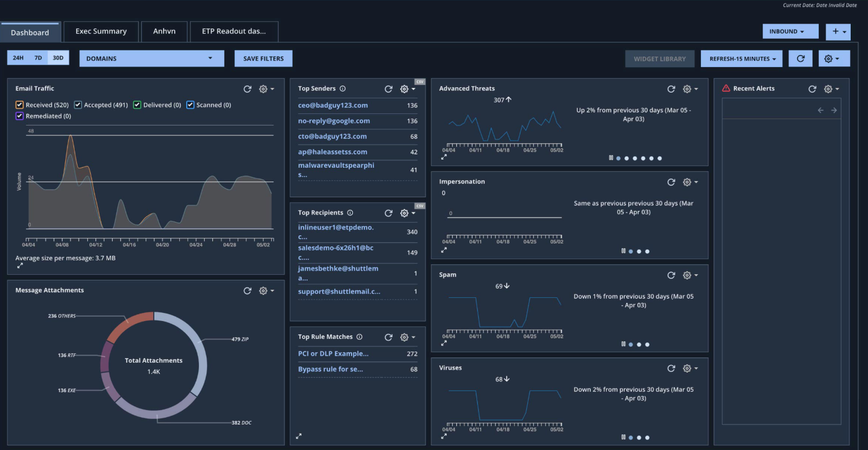Open the REFRESH-15 MINUTES dropdown
The image size is (868, 450).
741,58
